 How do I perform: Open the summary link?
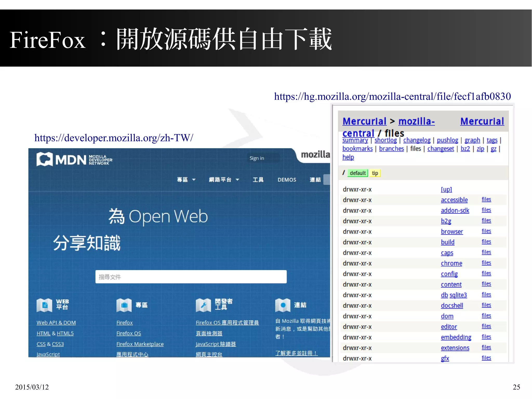coord(355,140)
